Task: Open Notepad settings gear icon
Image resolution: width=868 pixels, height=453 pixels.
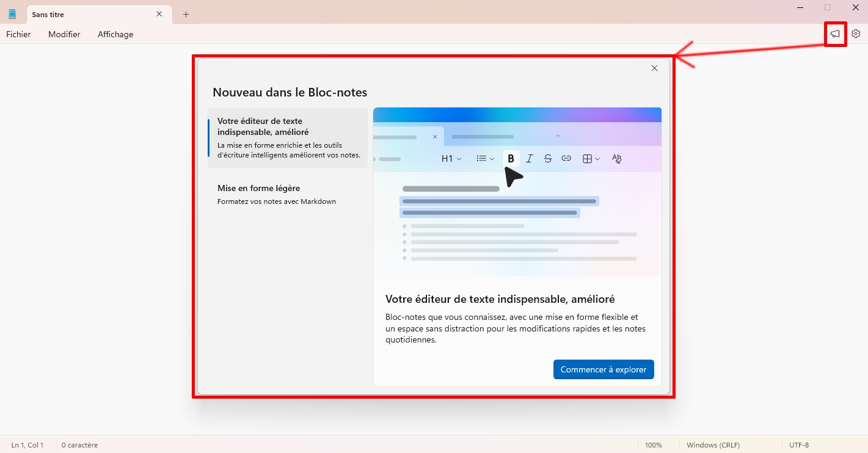Action: tap(856, 34)
